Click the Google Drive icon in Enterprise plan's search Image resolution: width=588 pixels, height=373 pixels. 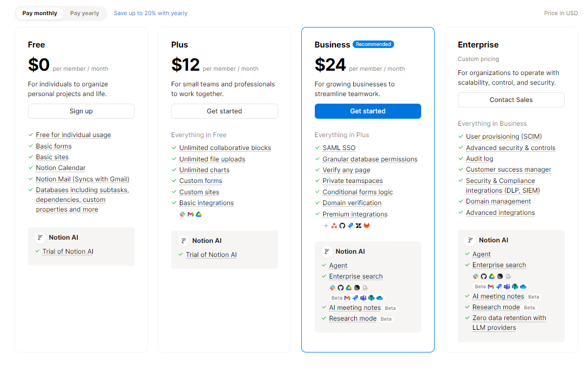tap(492, 276)
